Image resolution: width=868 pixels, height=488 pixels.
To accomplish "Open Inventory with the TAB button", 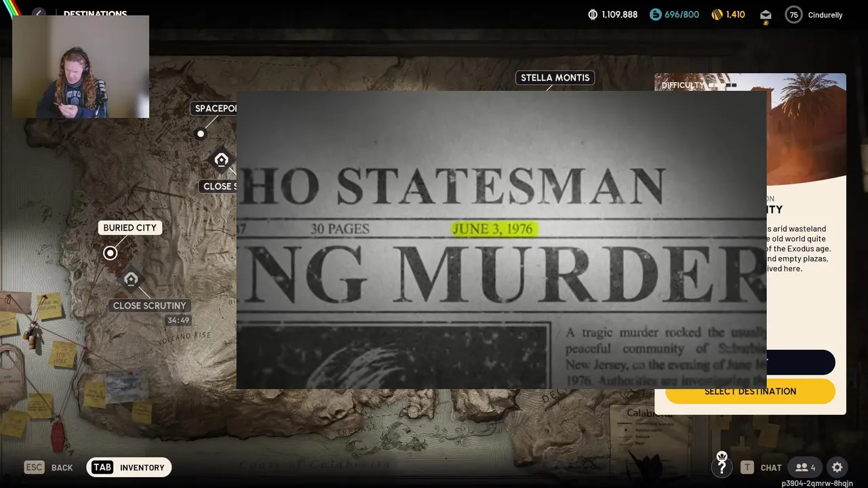I will [129, 468].
